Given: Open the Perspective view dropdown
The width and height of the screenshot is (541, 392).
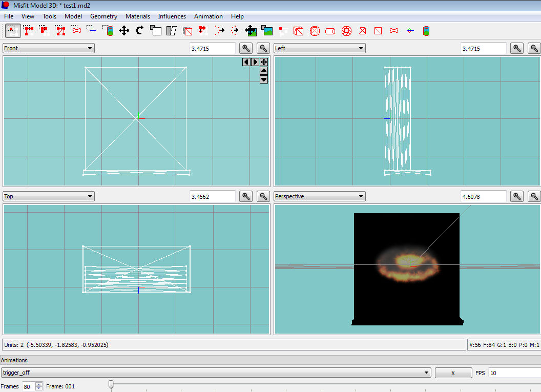Looking at the screenshot, I should (x=319, y=196).
